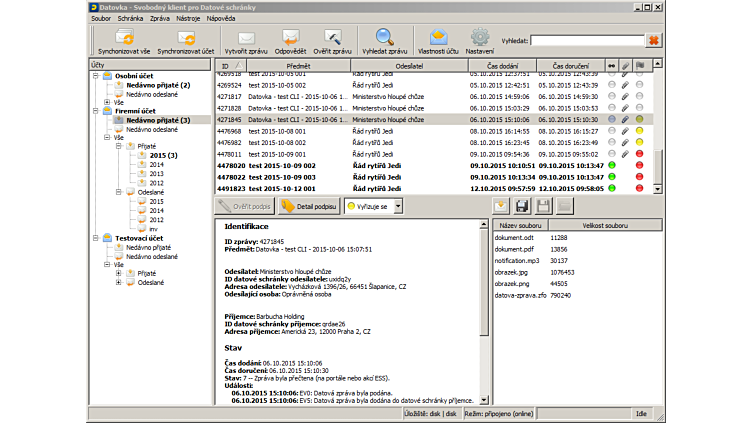Sort messages by the Předmět column header
The image size is (752, 423).
click(298, 66)
